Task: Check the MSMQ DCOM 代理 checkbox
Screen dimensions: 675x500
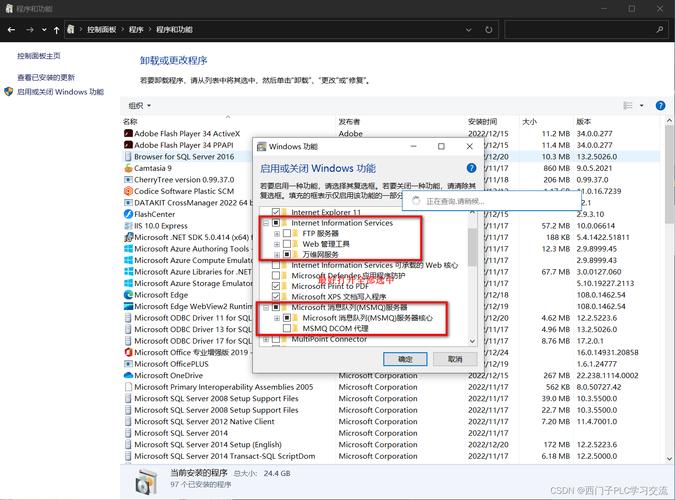Action: (287, 329)
